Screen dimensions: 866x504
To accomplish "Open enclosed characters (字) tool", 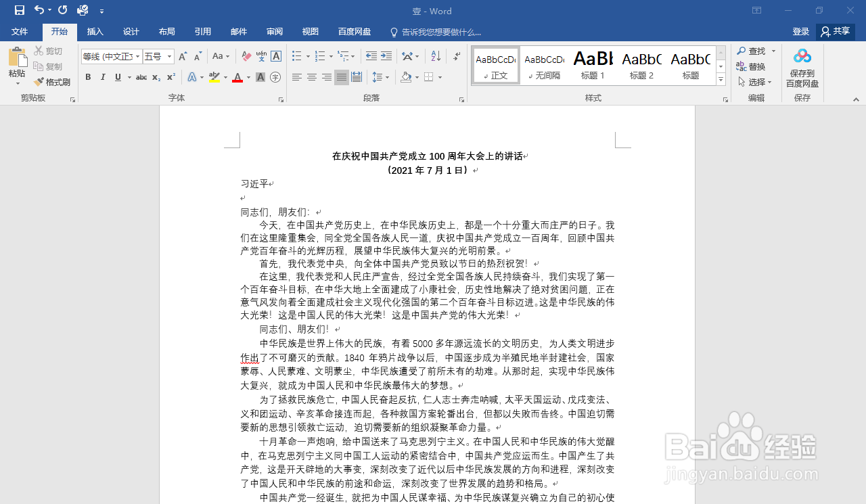I will click(275, 77).
